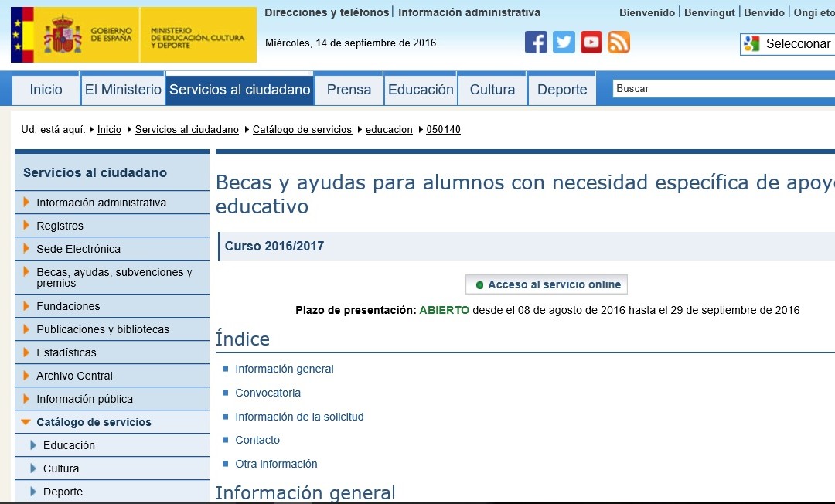Click the green dot on Acceso al servicio
The height and width of the screenshot is (504, 835).
(x=480, y=284)
